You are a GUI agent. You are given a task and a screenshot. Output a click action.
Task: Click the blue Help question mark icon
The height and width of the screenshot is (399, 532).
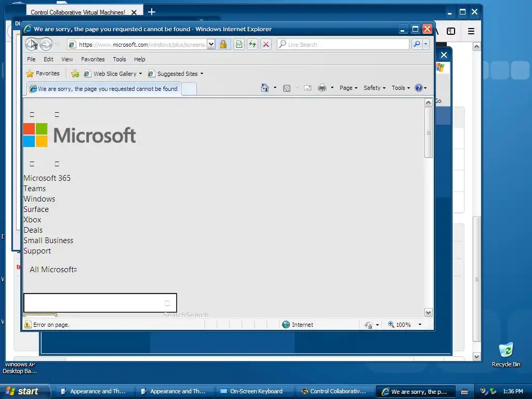[x=419, y=88]
